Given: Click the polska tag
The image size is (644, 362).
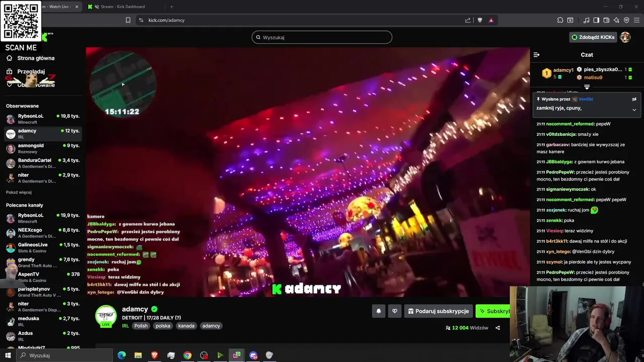Looking at the screenshot, I should (x=163, y=326).
